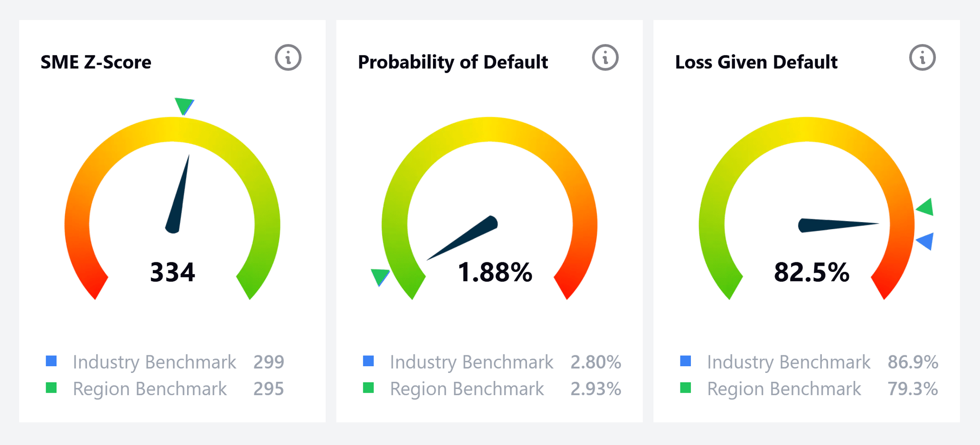
Task: Click the Industry Benchmark label showing 299
Action: tap(154, 362)
